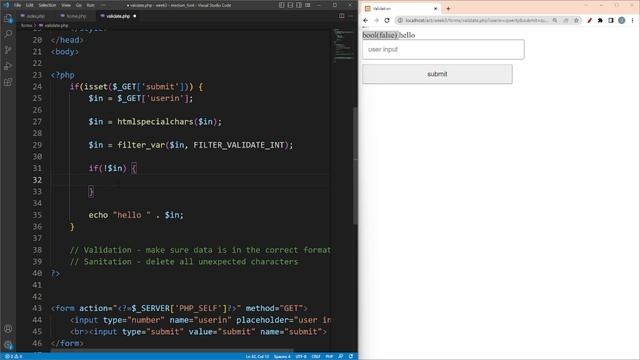This screenshot has height=360, width=640.
Task: Split the editor to the right
Action: [x=342, y=16]
